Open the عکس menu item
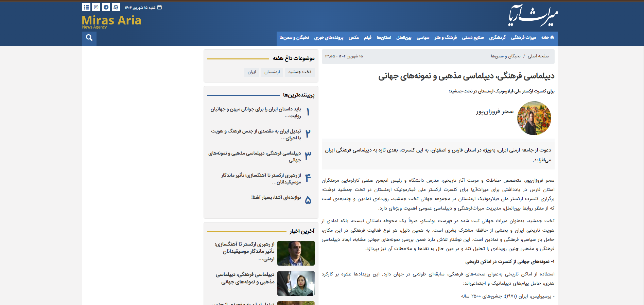 click(x=354, y=38)
